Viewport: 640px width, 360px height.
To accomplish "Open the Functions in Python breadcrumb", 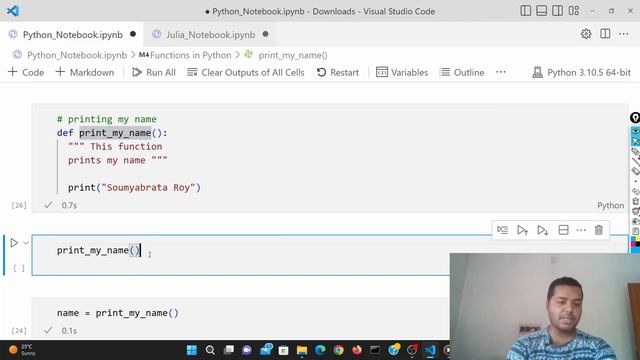I will click(190, 55).
